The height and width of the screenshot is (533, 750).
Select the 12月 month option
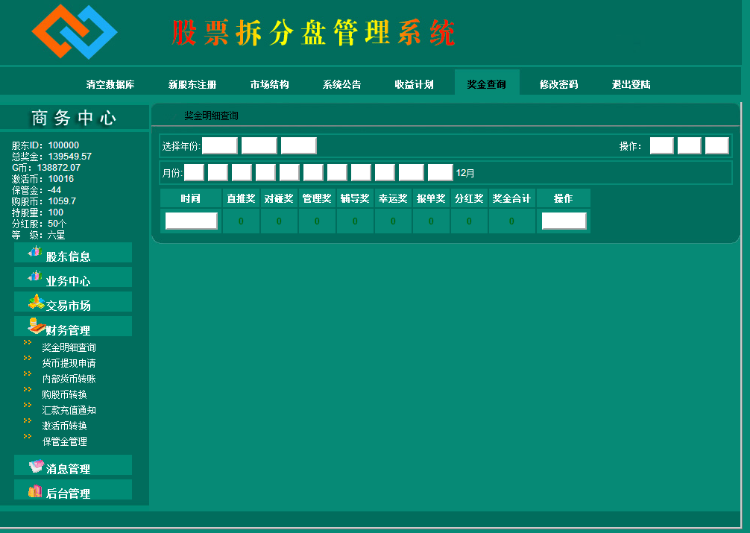tap(465, 173)
